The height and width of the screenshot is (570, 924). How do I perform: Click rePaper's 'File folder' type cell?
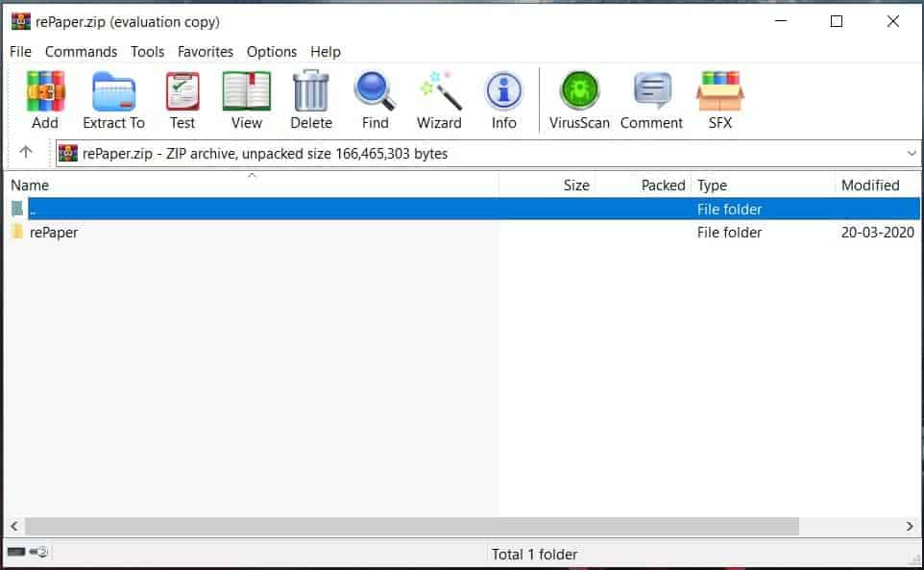730,233
